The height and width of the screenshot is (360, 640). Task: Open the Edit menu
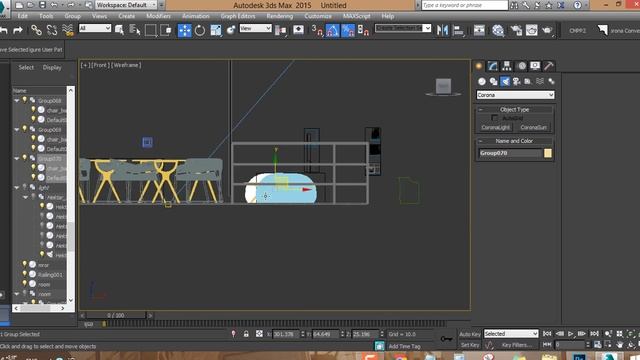pos(23,16)
